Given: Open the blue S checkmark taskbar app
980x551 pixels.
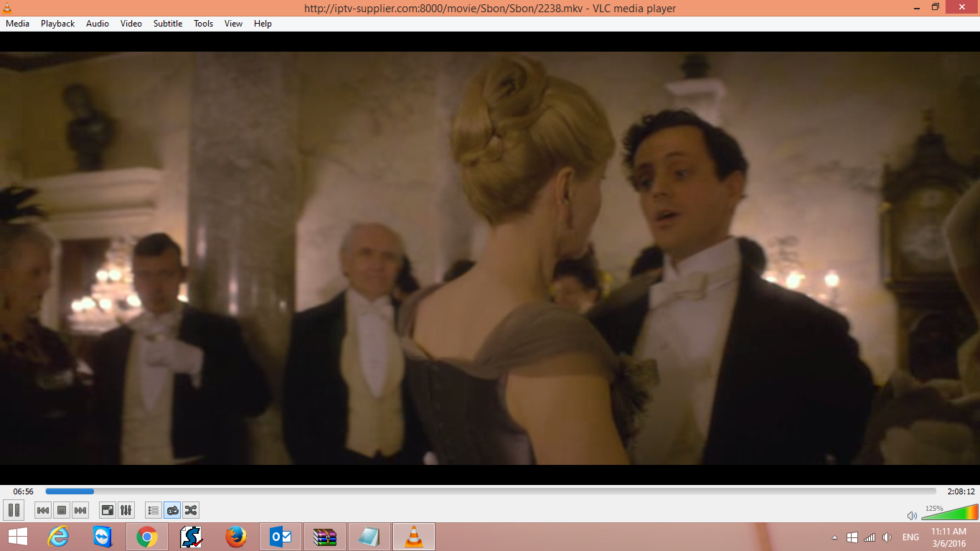Looking at the screenshot, I should point(192,537).
